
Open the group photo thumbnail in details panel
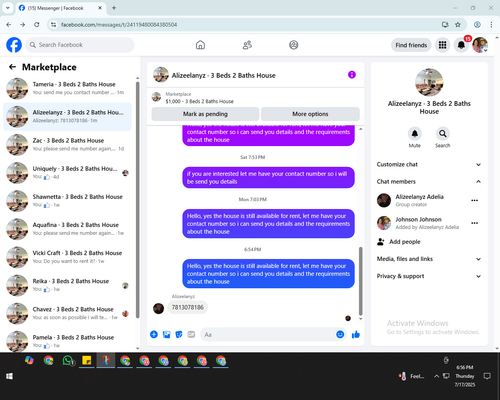click(429, 82)
